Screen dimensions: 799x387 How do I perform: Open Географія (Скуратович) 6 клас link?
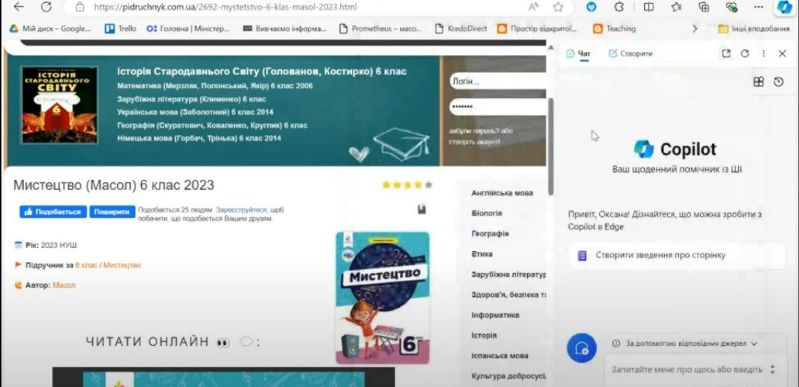[x=212, y=125]
